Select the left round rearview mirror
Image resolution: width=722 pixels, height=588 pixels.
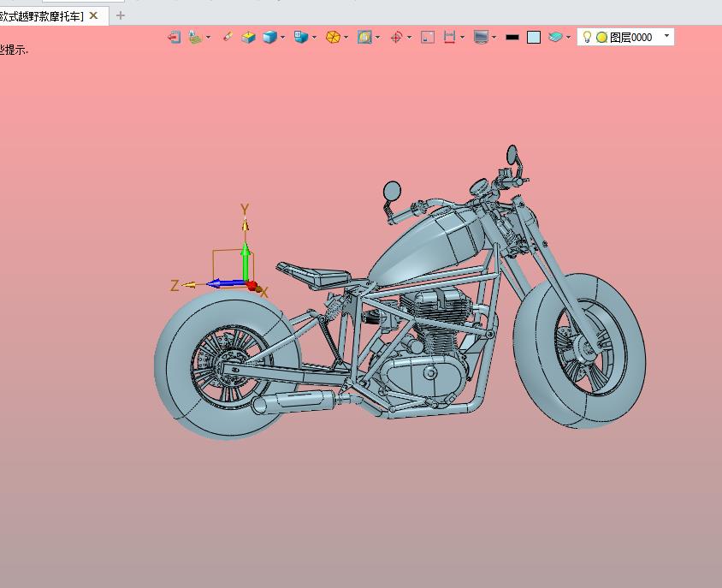click(x=393, y=191)
